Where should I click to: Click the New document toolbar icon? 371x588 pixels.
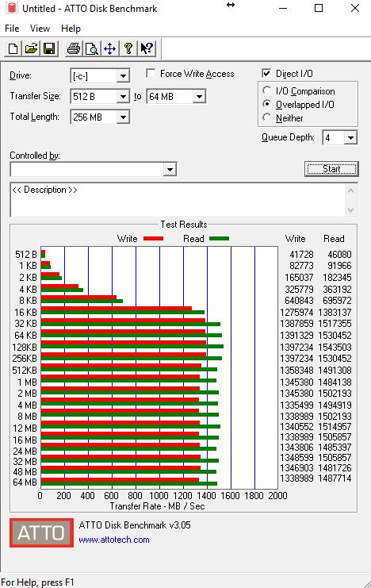point(13,48)
